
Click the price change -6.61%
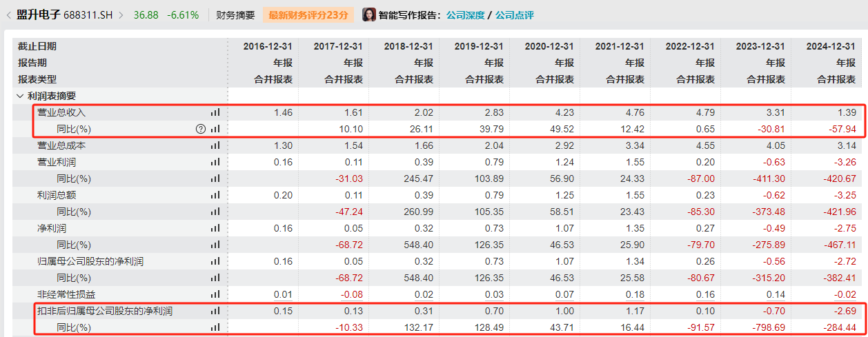point(183,14)
